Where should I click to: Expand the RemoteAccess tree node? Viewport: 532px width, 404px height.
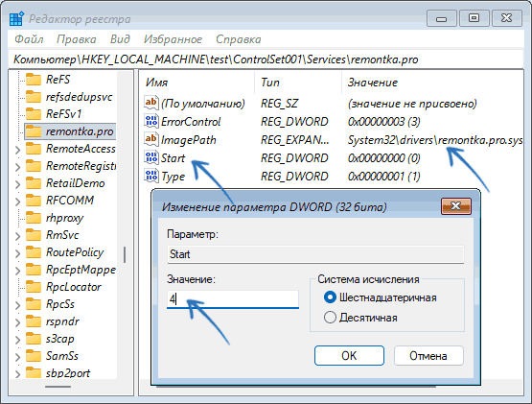point(17,150)
